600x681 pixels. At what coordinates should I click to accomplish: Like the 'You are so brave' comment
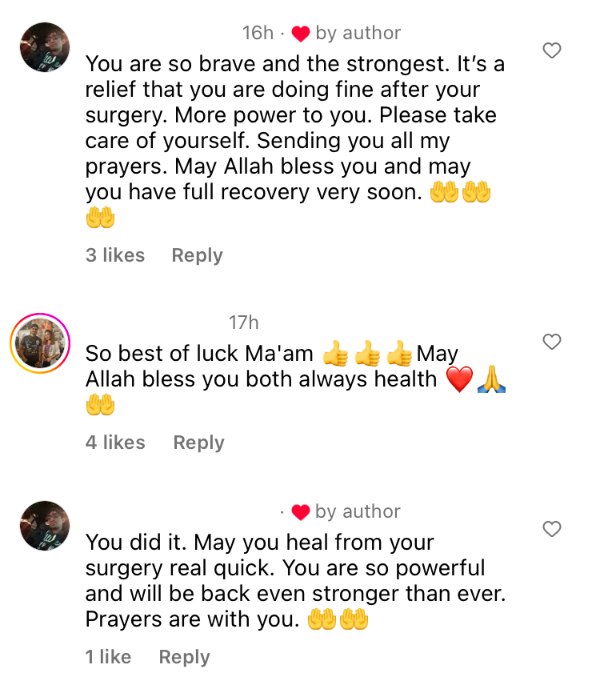552,50
